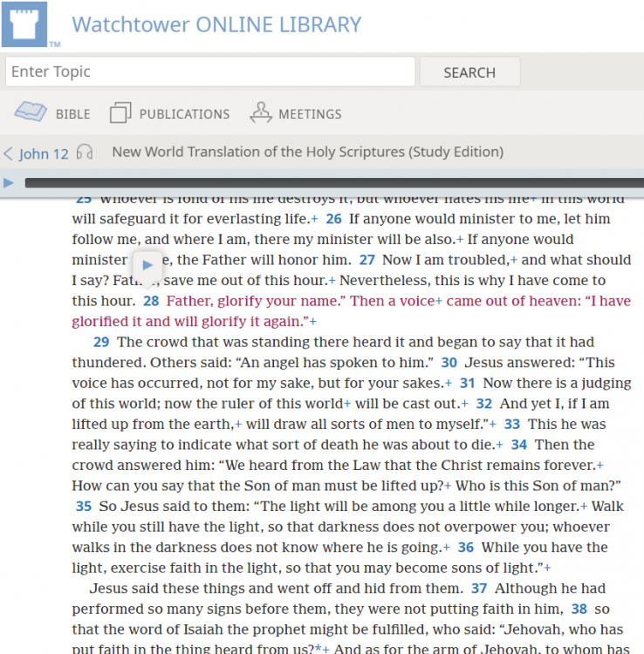Screen dimensions: 644x654
Task: Open cross-reference plus after "out of this hour."
Action: [332, 280]
